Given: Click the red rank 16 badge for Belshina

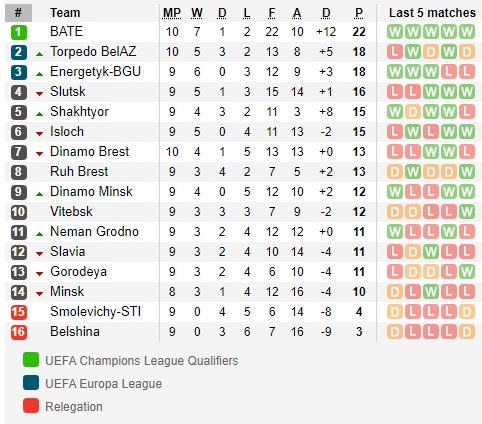Looking at the screenshot, I should (x=19, y=332).
